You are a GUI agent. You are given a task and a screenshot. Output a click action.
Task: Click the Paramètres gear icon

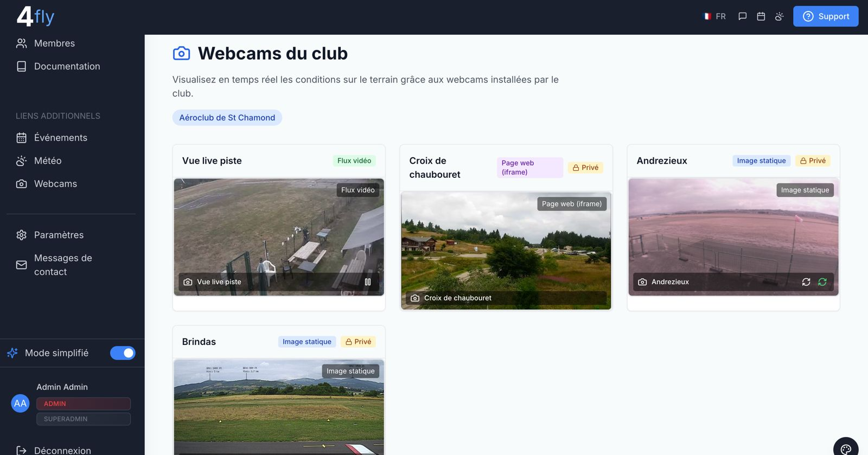click(x=21, y=235)
